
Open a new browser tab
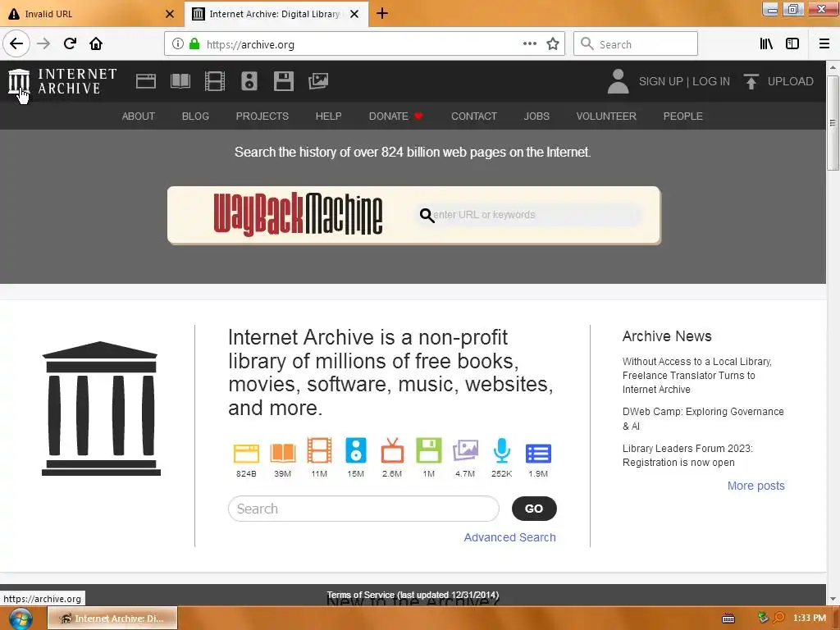click(382, 13)
